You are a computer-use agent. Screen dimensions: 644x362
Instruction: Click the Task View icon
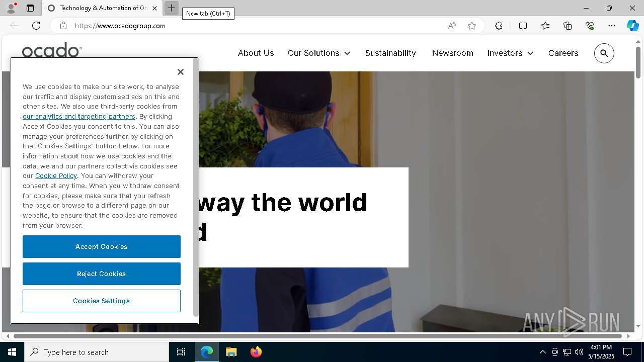181,352
